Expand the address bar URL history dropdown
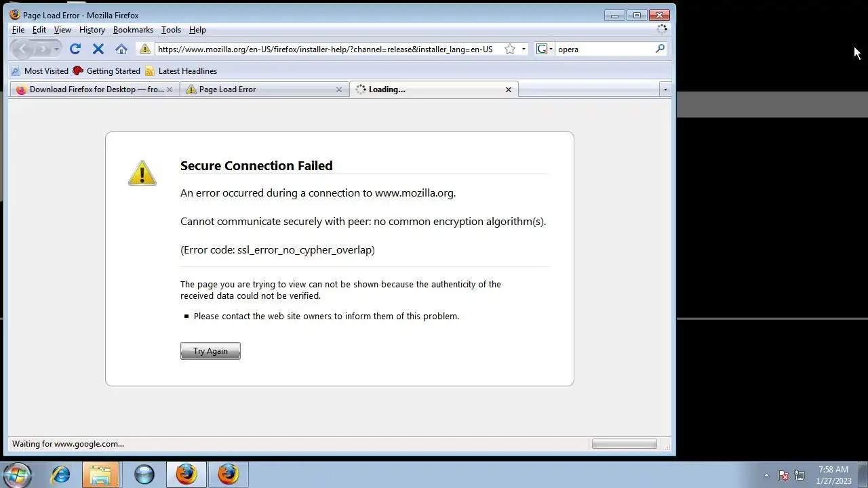Screen dimensions: 868x488 coord(524,49)
